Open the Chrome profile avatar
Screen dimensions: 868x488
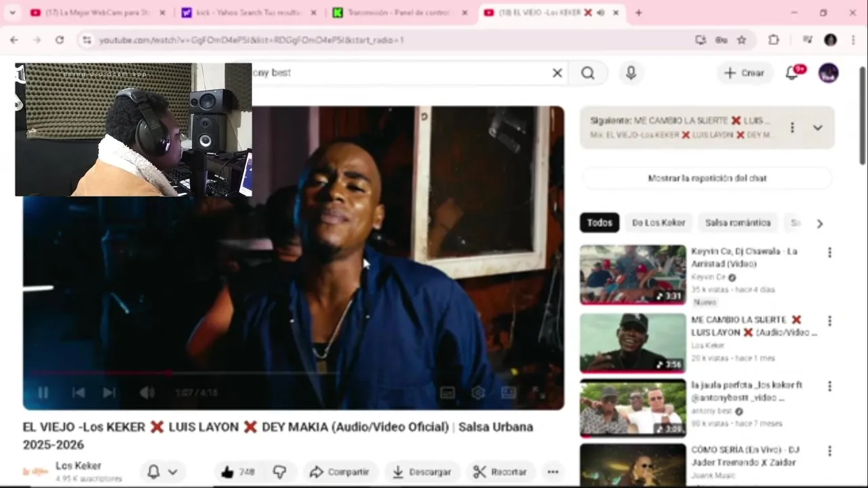coord(830,40)
